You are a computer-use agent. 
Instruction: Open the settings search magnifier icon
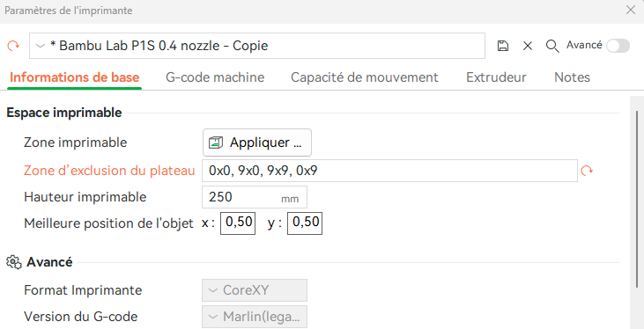552,46
